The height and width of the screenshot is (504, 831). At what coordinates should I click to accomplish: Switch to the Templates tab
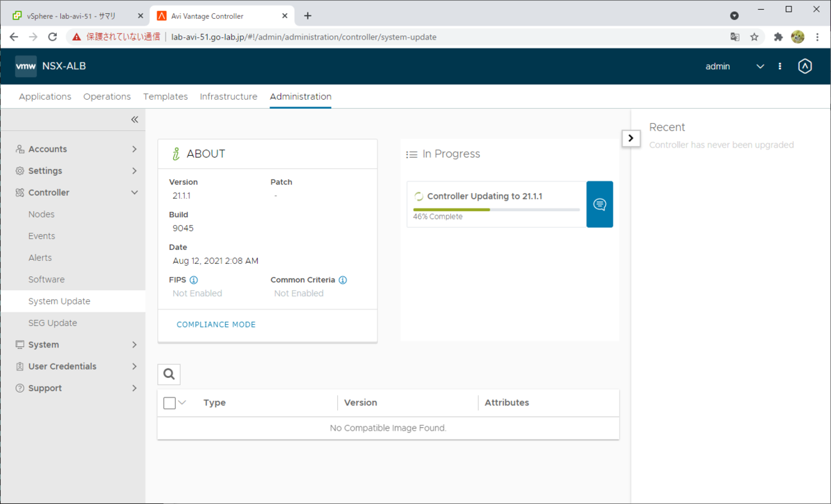point(166,97)
